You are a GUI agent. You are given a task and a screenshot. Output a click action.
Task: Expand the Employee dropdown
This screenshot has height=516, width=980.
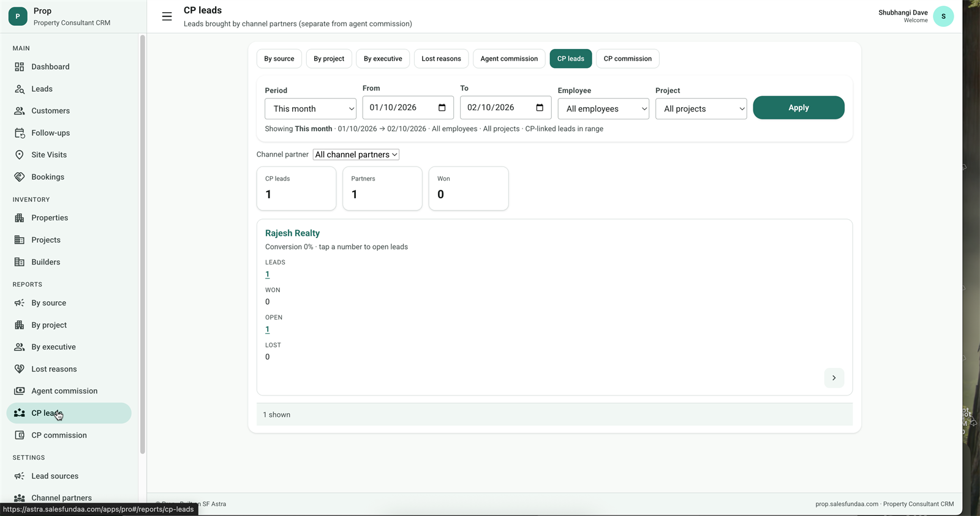click(x=603, y=109)
